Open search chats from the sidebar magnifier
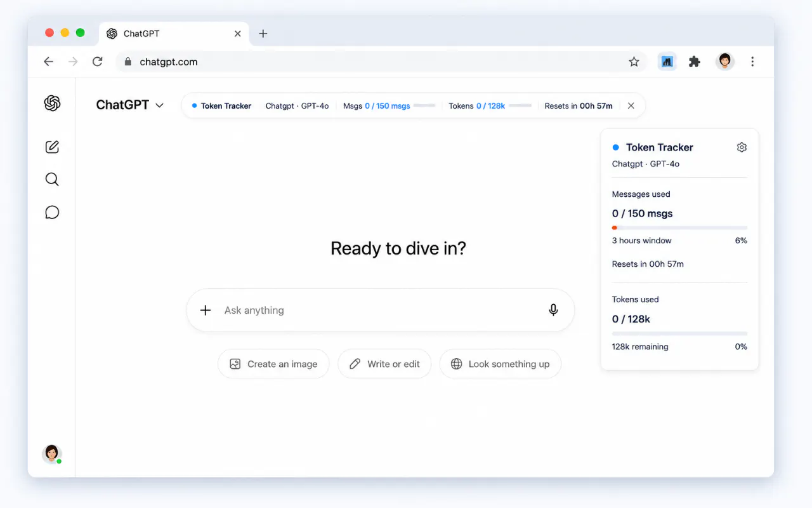 (x=52, y=180)
